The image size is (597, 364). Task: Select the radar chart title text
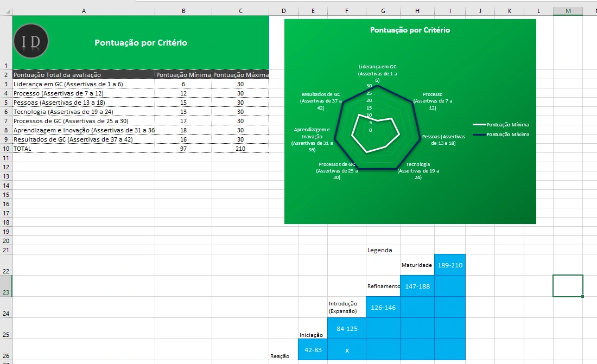point(410,30)
